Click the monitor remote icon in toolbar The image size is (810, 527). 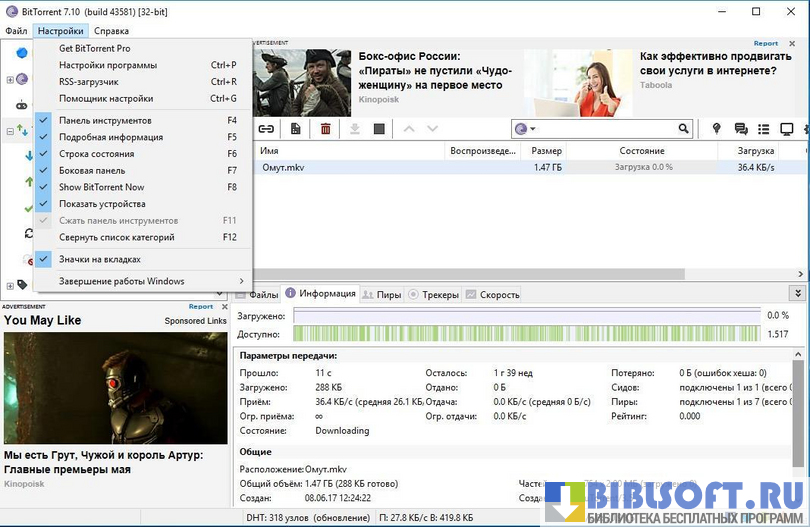pyautogui.click(x=787, y=129)
